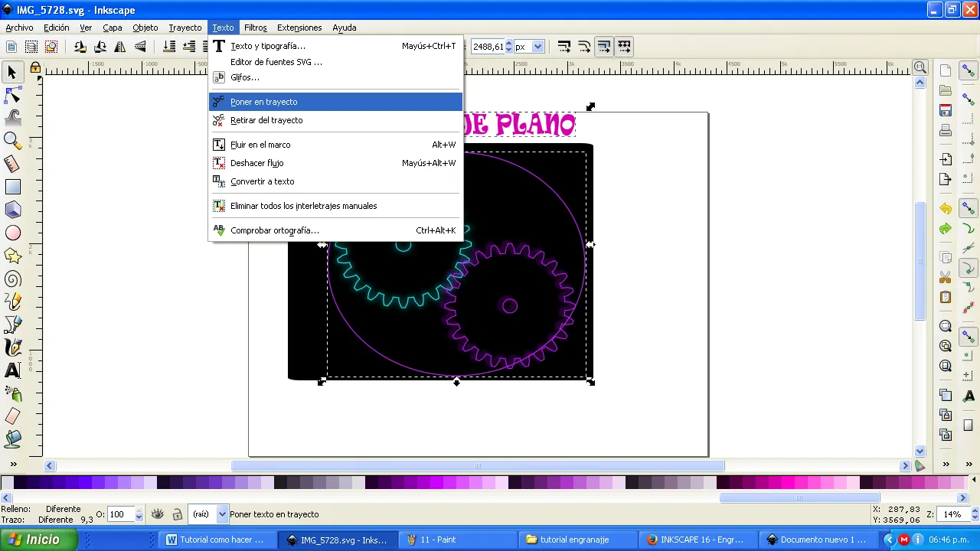This screenshot has height=551, width=980.
Task: Select the Node editing tool
Action: coord(12,95)
